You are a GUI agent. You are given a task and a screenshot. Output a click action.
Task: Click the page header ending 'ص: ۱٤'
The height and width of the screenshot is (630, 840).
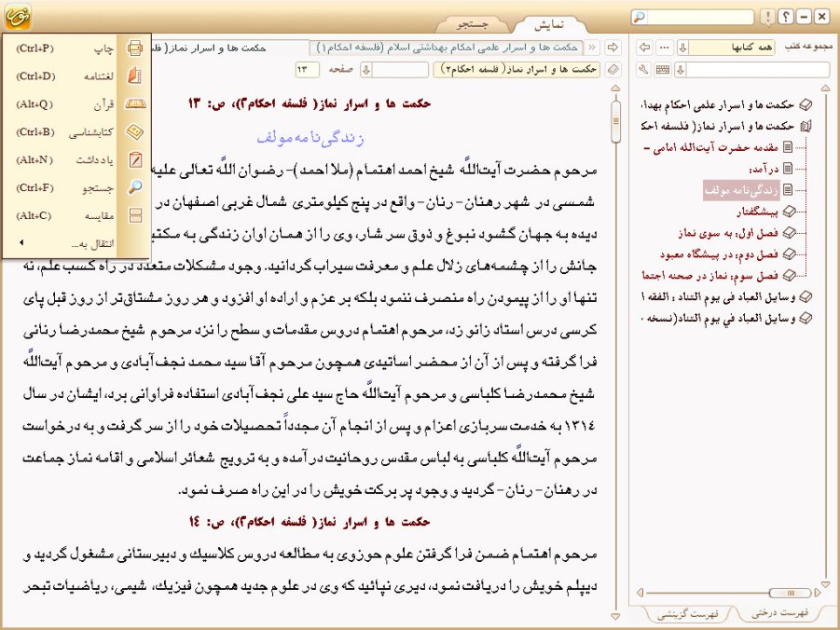[x=310, y=522]
